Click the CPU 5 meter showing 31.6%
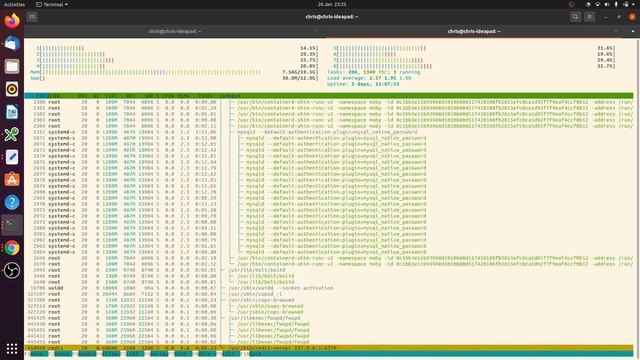This screenshot has height=360, width=640. coord(474,48)
